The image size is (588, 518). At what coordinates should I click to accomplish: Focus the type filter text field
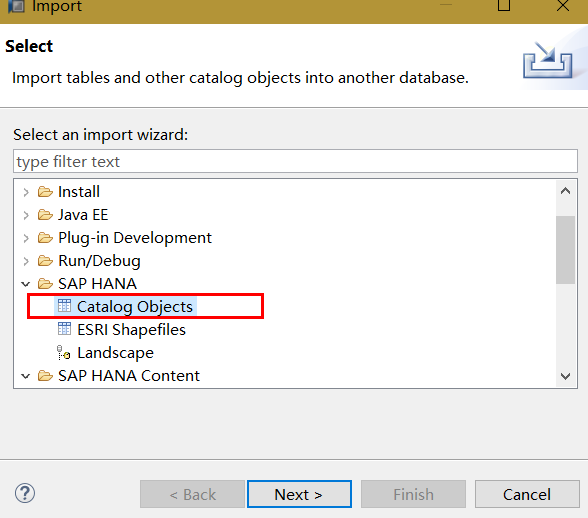point(295,161)
